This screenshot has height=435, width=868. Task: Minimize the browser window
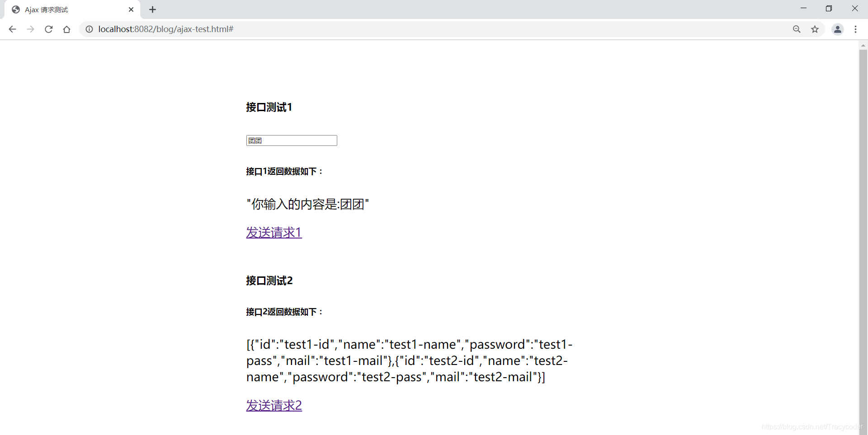pos(803,9)
